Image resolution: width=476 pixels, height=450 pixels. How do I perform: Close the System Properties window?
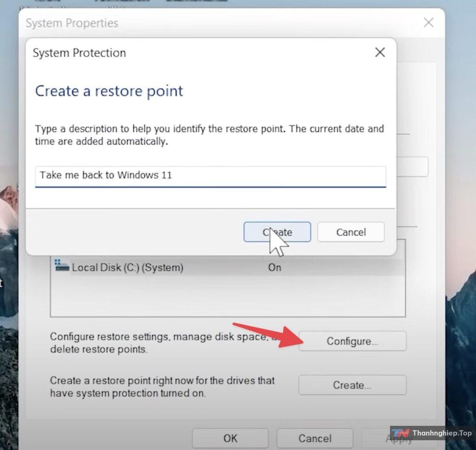tap(428, 23)
